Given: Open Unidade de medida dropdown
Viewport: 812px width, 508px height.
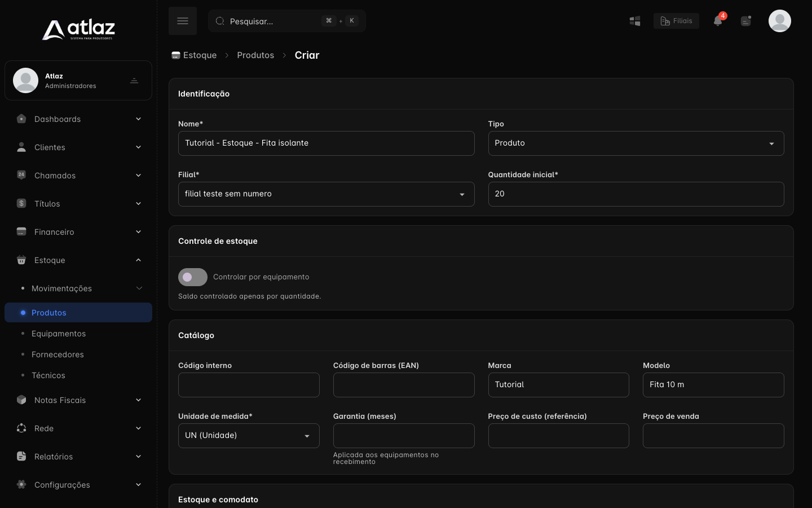Looking at the screenshot, I should (249, 436).
